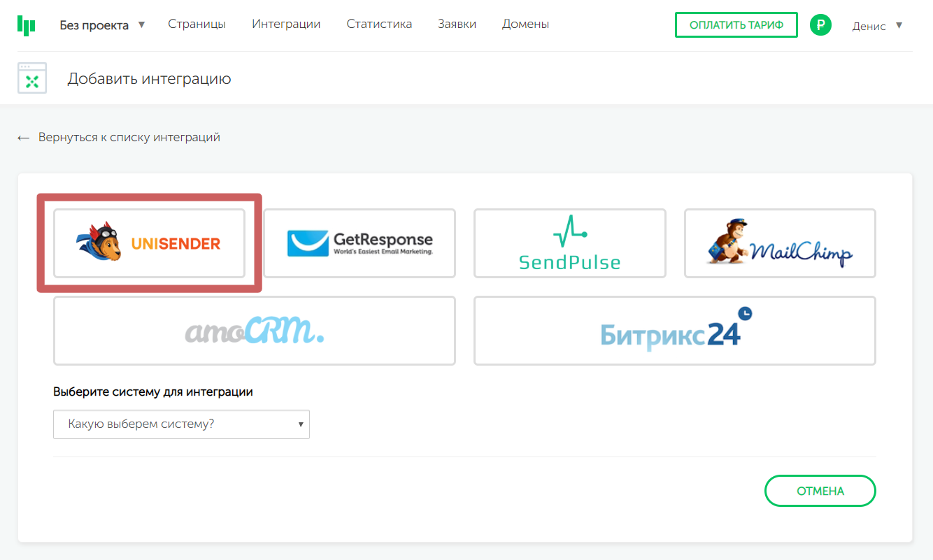Image resolution: width=933 pixels, height=560 pixels.
Task: Navigate to the Домены section
Action: [x=525, y=24]
